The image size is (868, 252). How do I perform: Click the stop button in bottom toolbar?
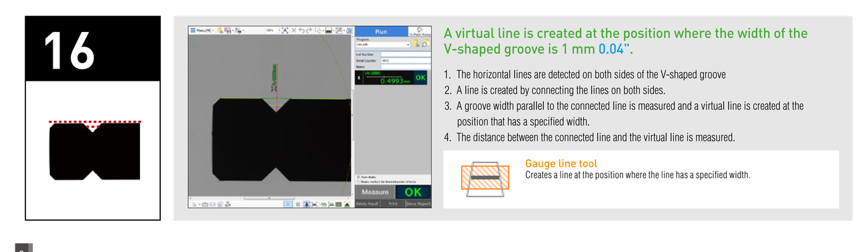click(298, 204)
